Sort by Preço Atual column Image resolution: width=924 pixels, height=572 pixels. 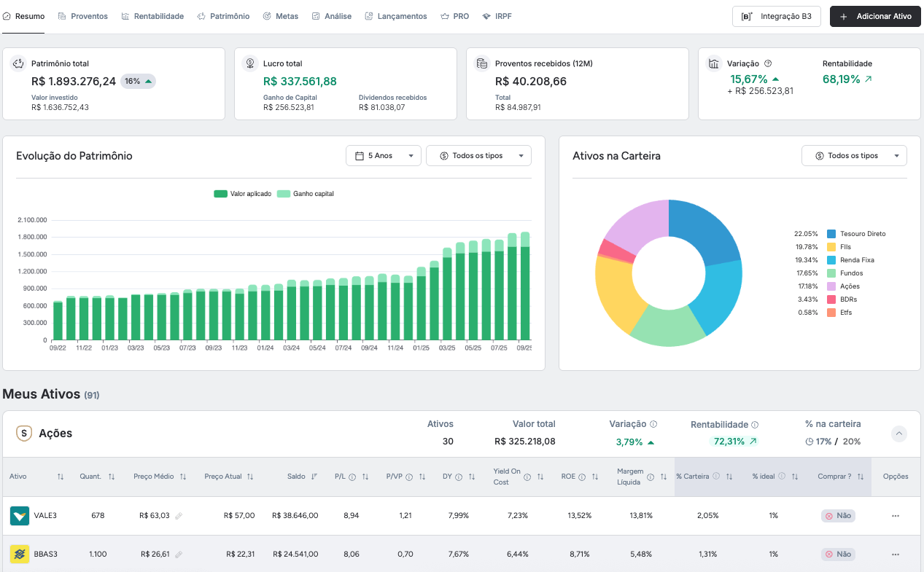[250, 477]
